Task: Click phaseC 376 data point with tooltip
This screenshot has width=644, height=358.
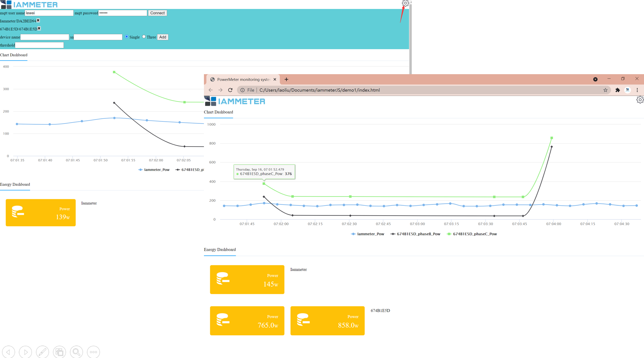Action: [264, 184]
